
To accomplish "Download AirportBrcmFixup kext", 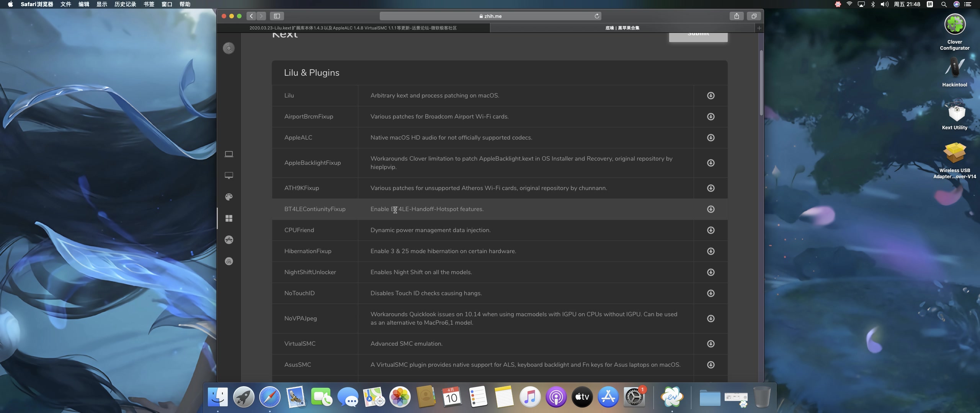I will (x=710, y=117).
